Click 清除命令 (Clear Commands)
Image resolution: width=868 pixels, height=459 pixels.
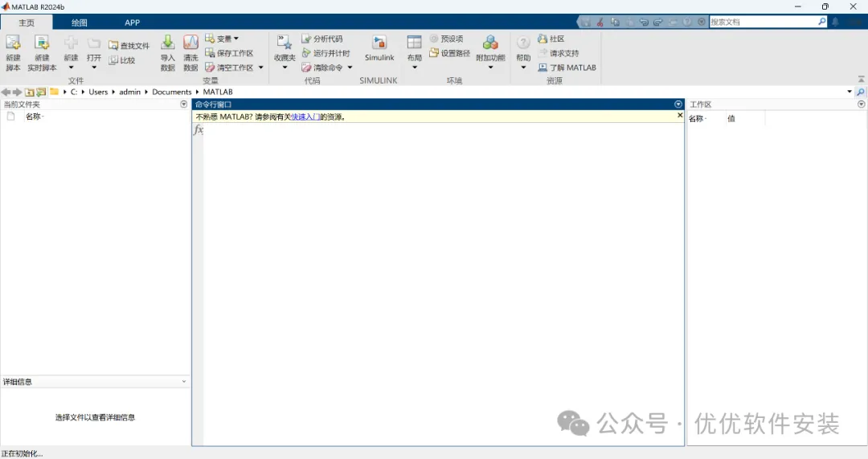coord(322,68)
